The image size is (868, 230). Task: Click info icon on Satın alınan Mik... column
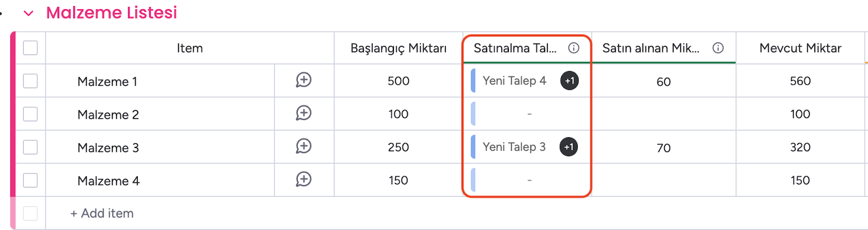[x=718, y=48]
